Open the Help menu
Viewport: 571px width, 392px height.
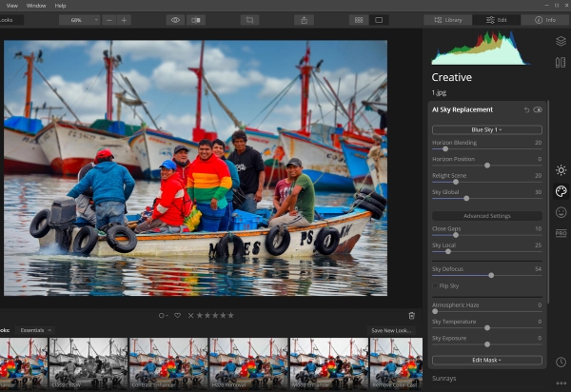coord(60,6)
